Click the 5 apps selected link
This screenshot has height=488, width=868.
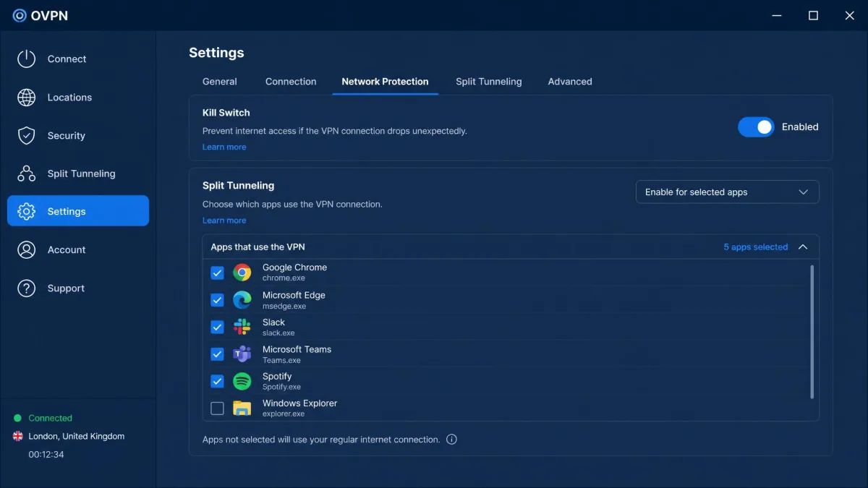755,247
